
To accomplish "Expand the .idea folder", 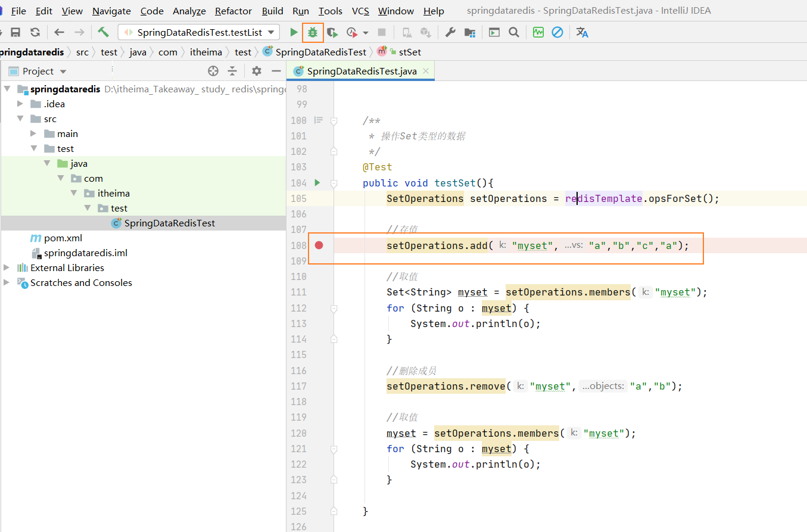I will point(20,104).
